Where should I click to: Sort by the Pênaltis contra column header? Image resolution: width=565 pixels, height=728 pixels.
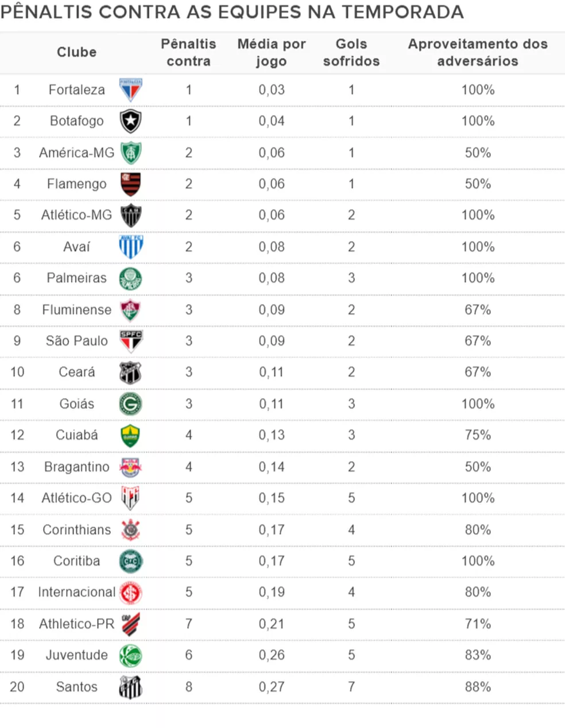coord(188,52)
